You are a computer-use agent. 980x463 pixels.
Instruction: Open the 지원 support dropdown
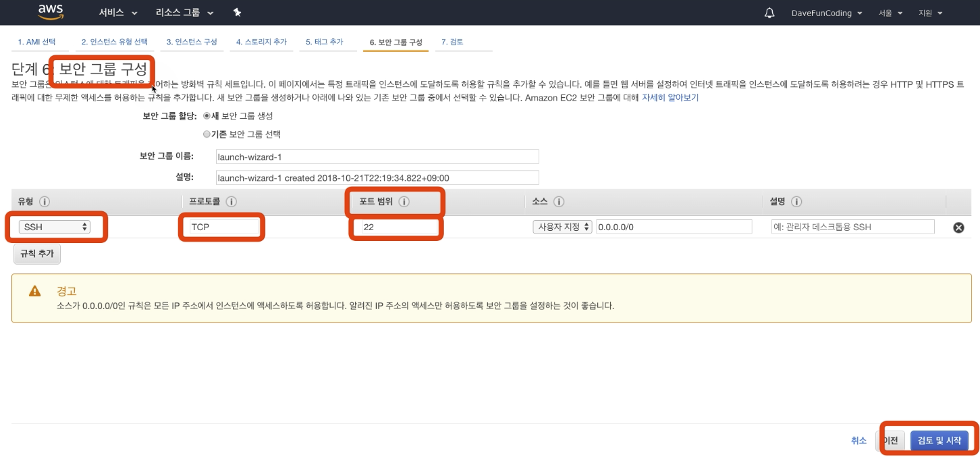[x=931, y=13]
